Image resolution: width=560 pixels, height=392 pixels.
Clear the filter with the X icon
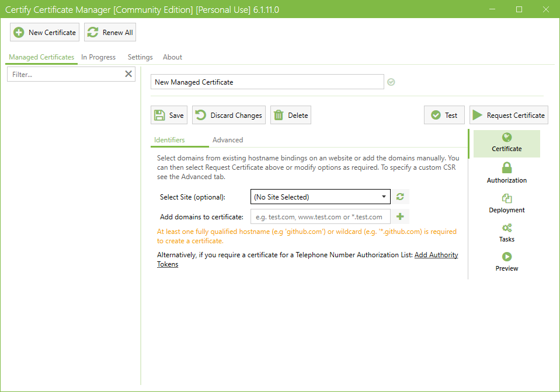tap(128, 74)
